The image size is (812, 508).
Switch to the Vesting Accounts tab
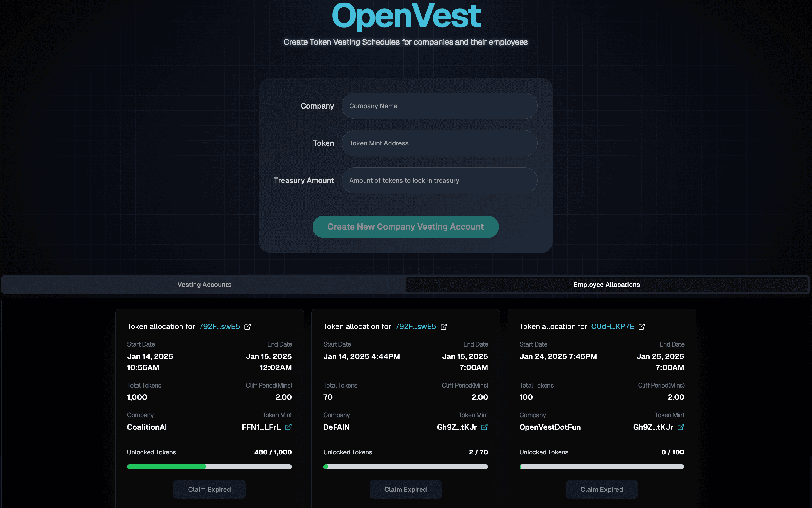(204, 285)
